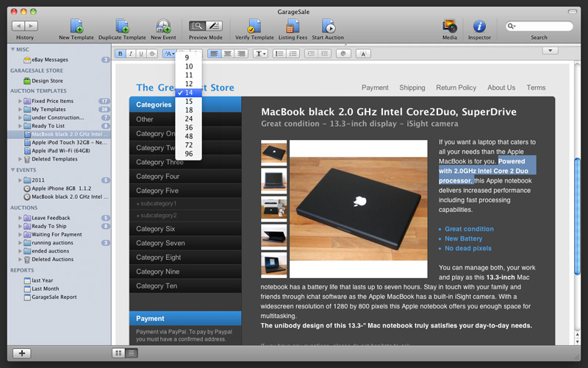Choose font size 36

coord(189,127)
